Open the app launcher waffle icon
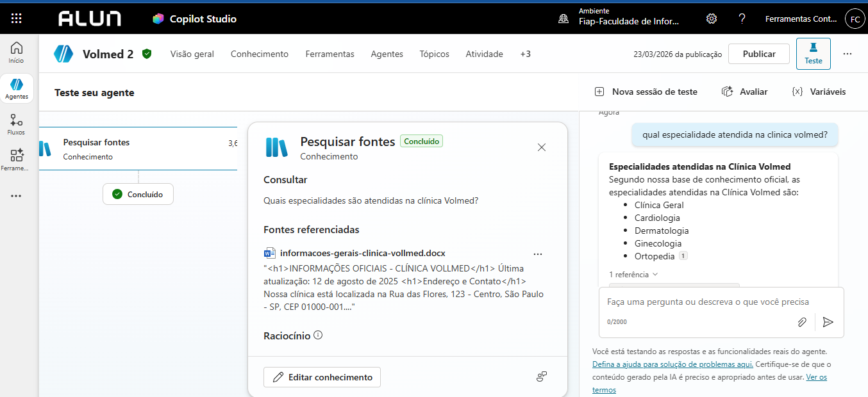The image size is (868, 397). 17,19
